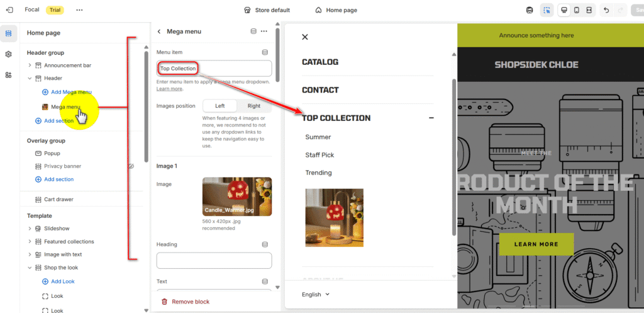
Task: Open the three-dot menu beside Trial
Action: [79, 10]
